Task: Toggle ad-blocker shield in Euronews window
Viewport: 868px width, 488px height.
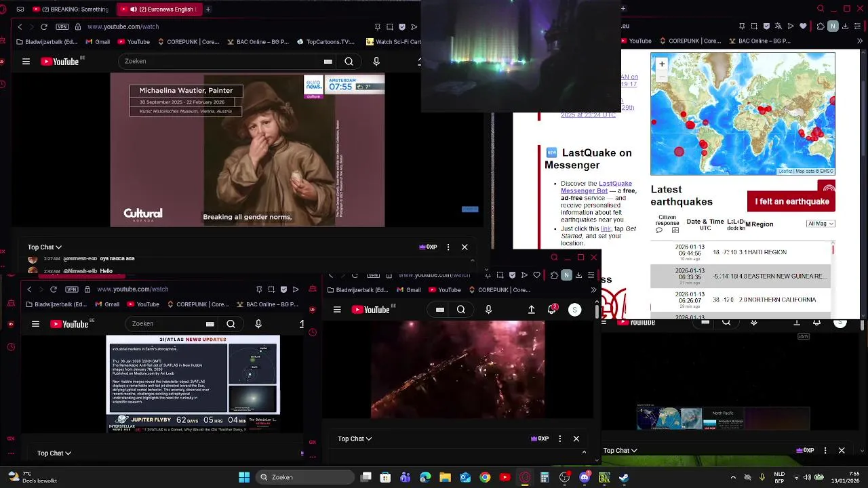Action: click(x=402, y=26)
